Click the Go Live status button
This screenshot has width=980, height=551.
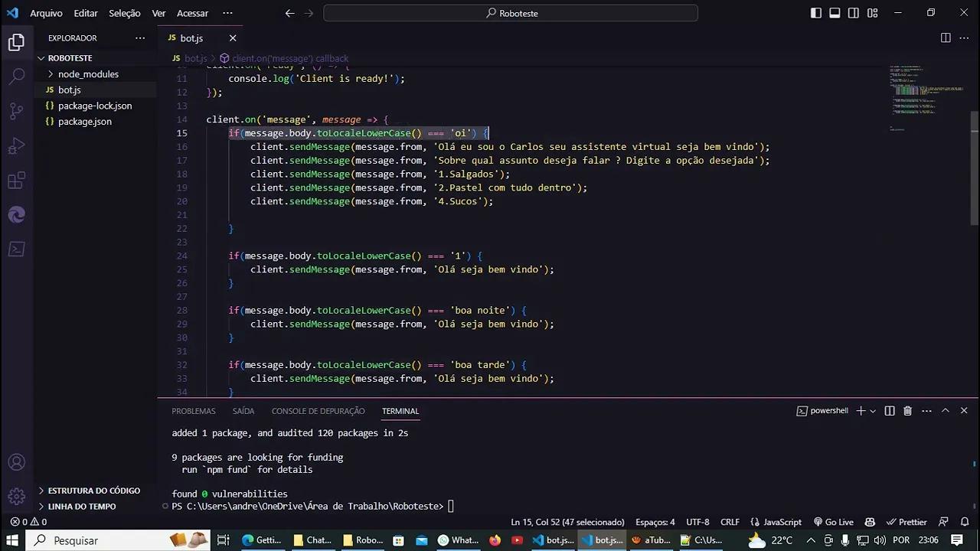833,522
